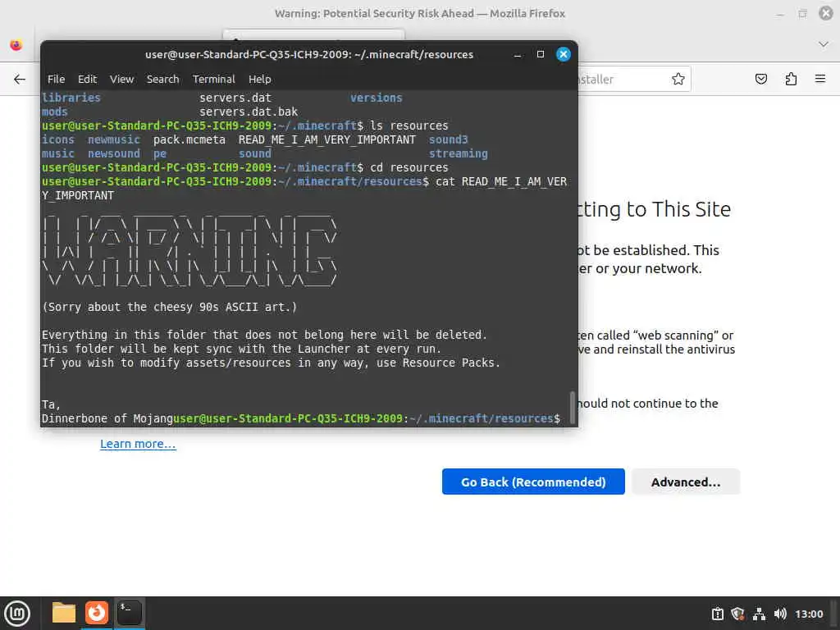Open the volume control tray icon
Image resolution: width=840 pixels, height=630 pixels.
pyautogui.click(x=780, y=614)
